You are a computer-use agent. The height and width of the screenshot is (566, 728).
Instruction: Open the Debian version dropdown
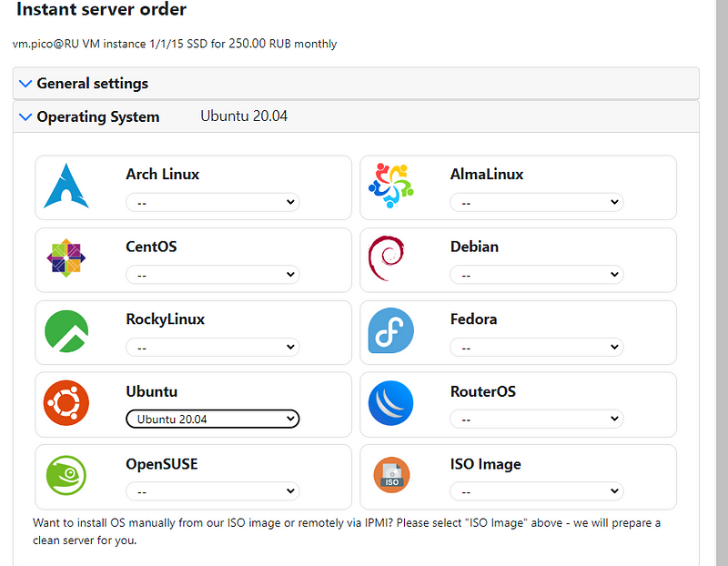[x=536, y=274]
